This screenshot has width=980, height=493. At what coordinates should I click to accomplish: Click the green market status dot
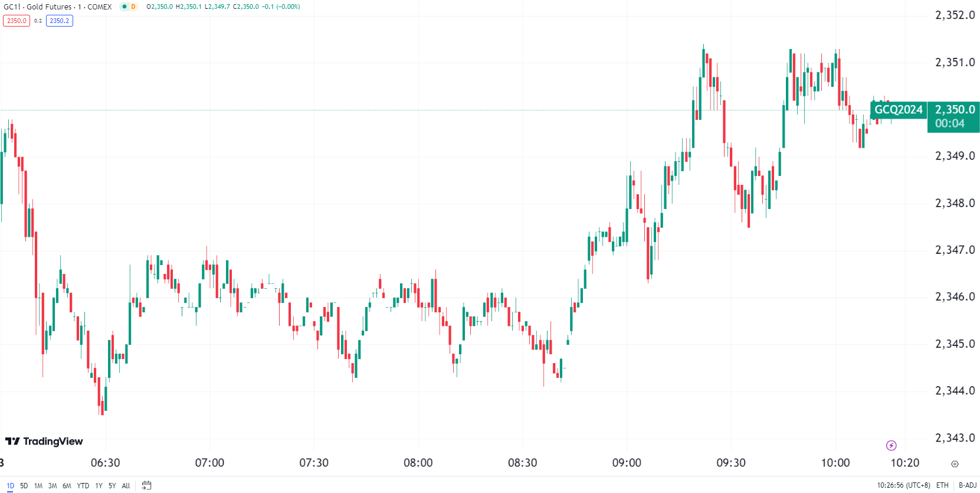124,6
